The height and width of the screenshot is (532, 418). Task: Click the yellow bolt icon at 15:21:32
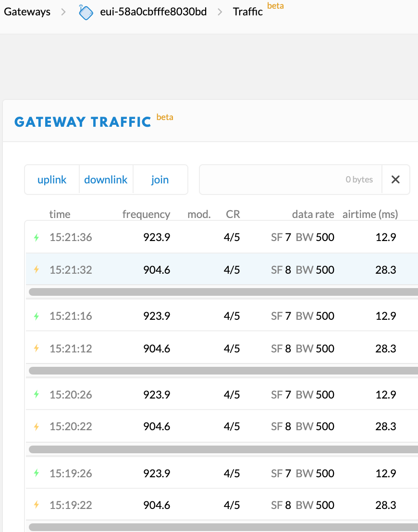37,270
